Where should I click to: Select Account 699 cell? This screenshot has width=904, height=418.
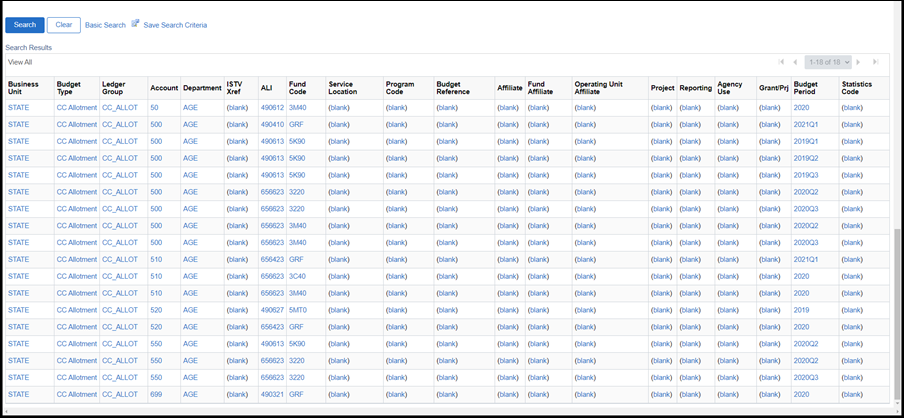156,394
